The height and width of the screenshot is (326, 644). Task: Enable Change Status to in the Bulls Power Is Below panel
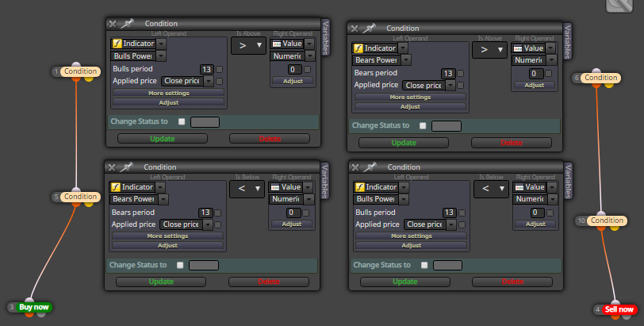424,265
